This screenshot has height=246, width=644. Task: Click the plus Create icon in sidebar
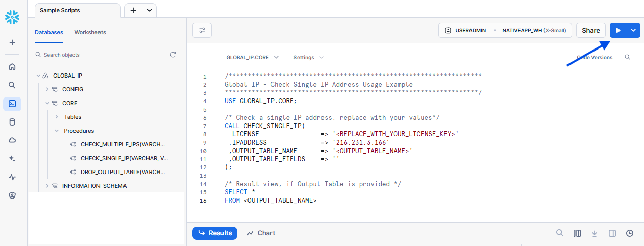(x=12, y=42)
